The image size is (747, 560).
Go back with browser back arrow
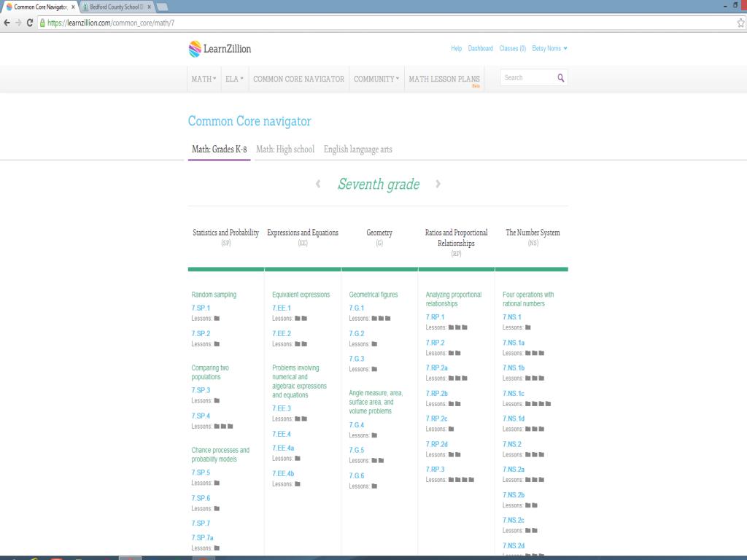(7, 23)
